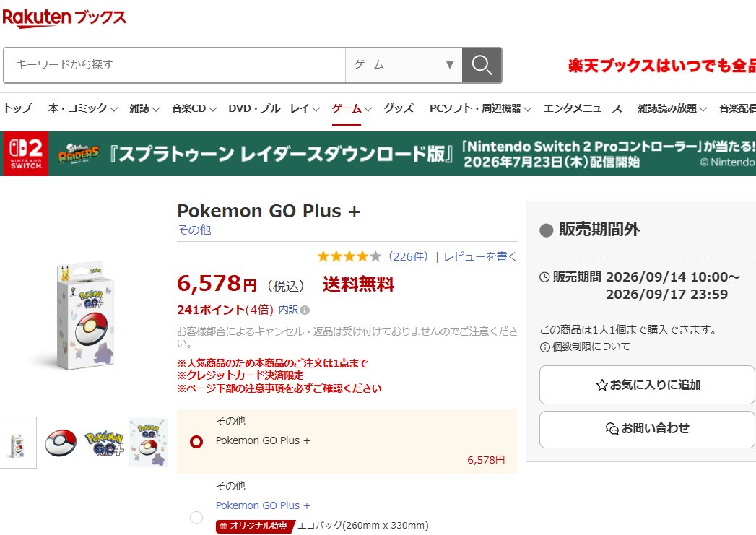The width and height of the screenshot is (756, 535).
Task: Click the magnifying glass search button
Action: (482, 65)
